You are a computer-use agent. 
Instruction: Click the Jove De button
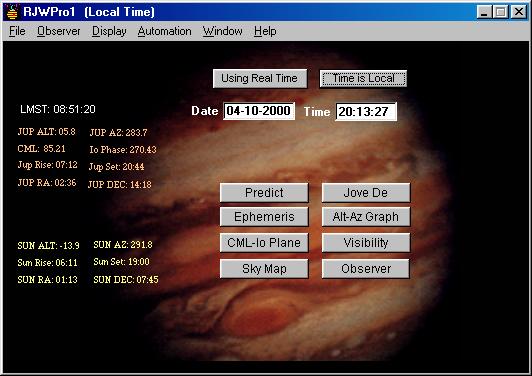(x=366, y=193)
